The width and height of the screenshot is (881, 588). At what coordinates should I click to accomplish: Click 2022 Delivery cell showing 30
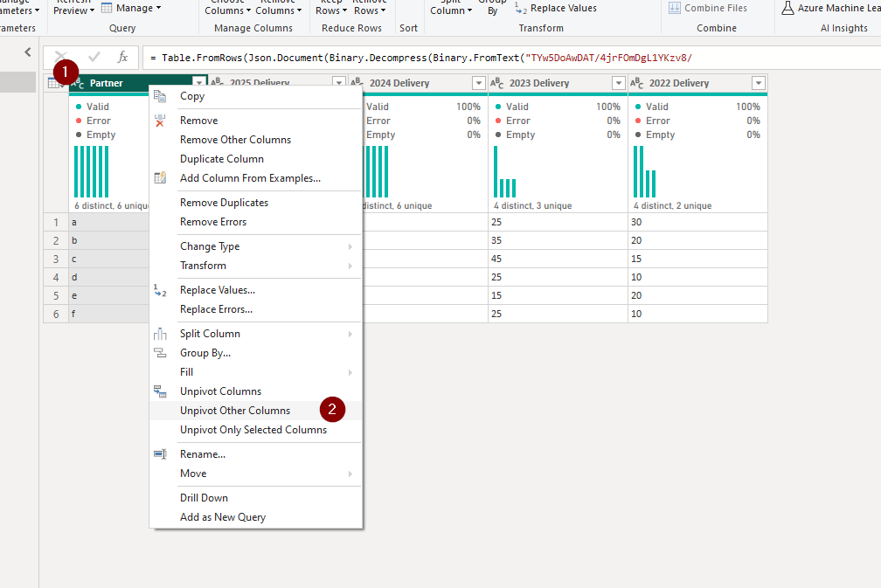coord(697,223)
